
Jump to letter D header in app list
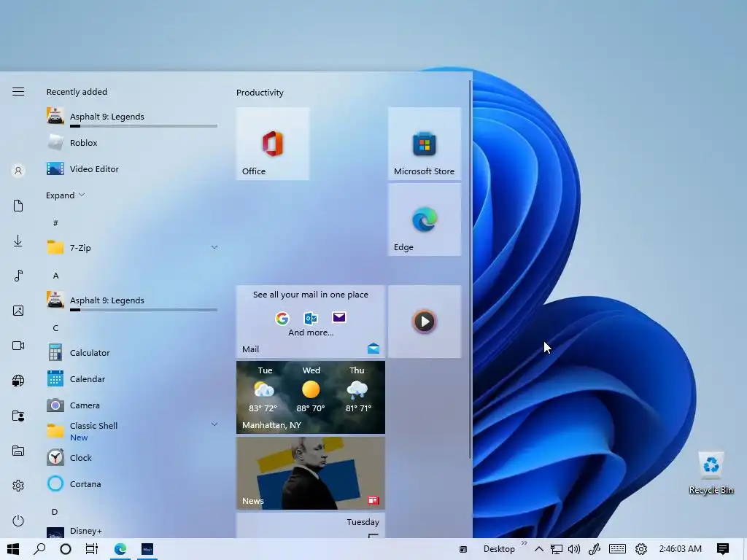point(55,512)
